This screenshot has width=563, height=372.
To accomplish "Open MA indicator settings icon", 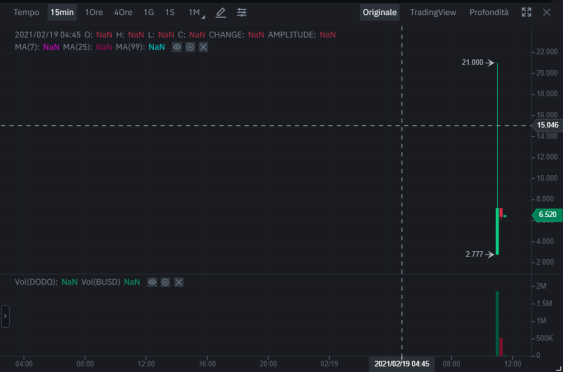I will coord(190,47).
